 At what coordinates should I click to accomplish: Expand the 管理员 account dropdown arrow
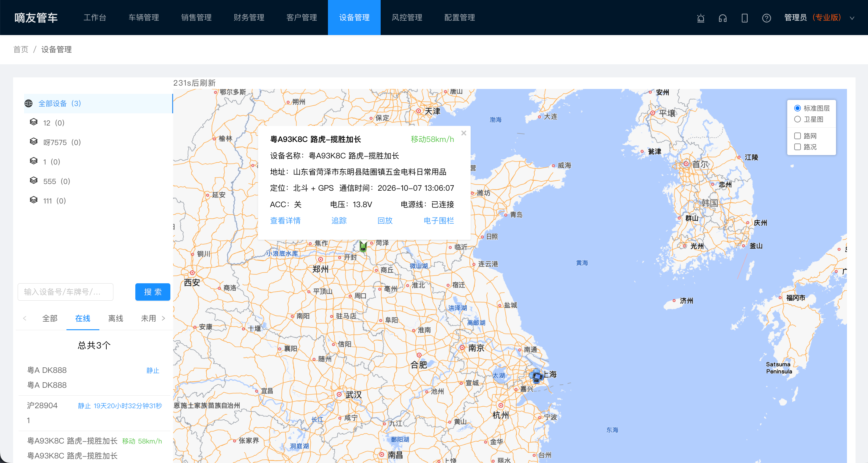click(x=852, y=18)
